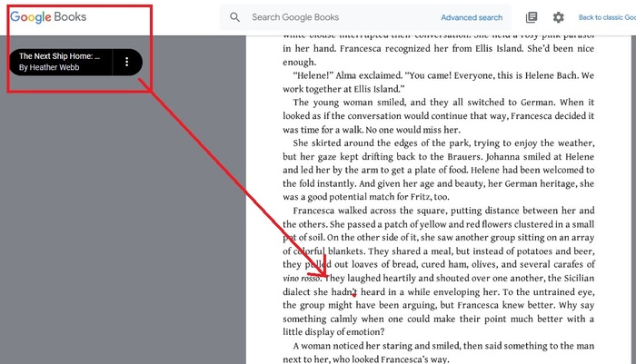Click Back to classic Google Books
Screen dimensions: 636x364
pos(606,17)
